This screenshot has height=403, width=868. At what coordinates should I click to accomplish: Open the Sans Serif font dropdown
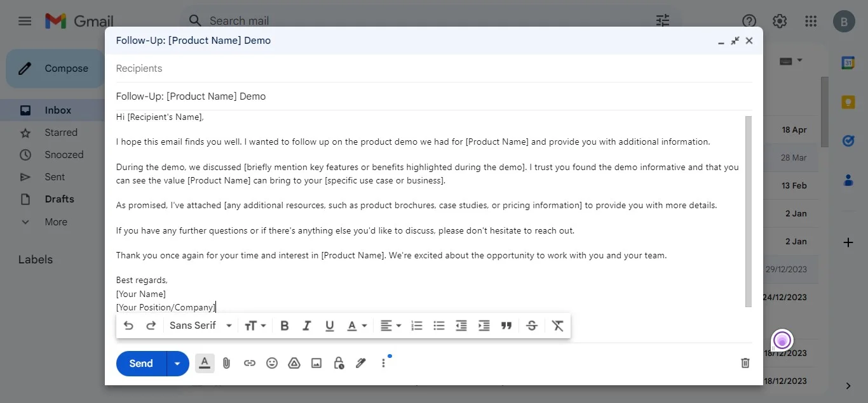(x=200, y=326)
